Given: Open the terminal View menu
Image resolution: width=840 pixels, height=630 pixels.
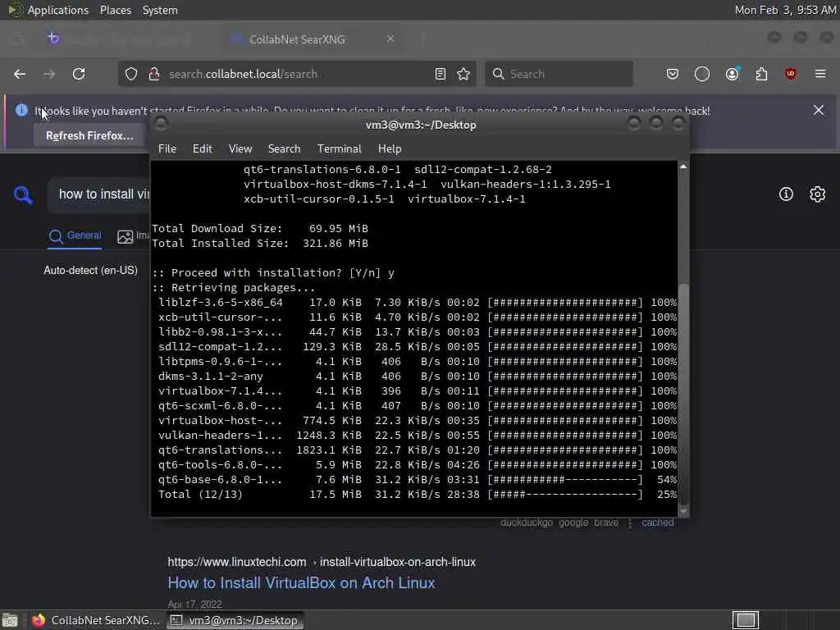Looking at the screenshot, I should 240,149.
